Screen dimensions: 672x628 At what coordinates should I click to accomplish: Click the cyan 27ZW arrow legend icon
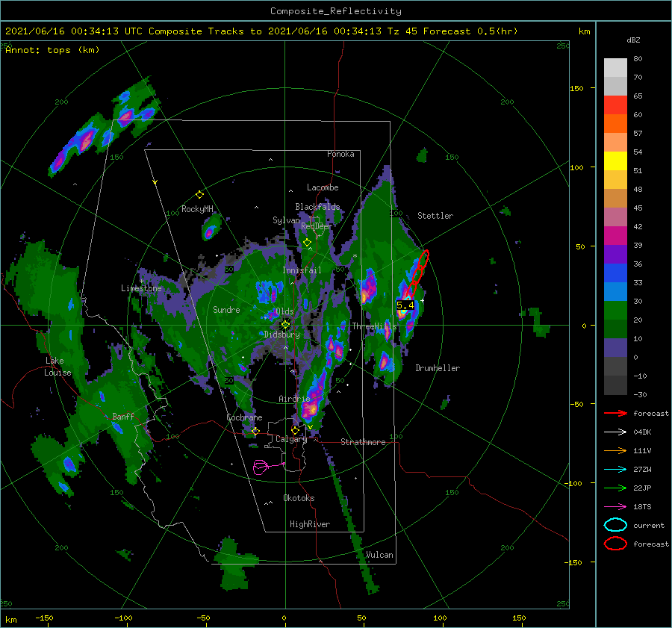click(x=615, y=470)
